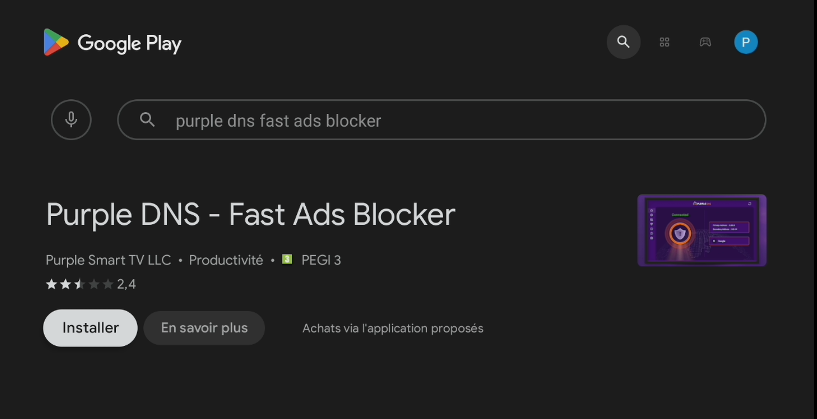Open the blue P profile avatar

pos(746,42)
